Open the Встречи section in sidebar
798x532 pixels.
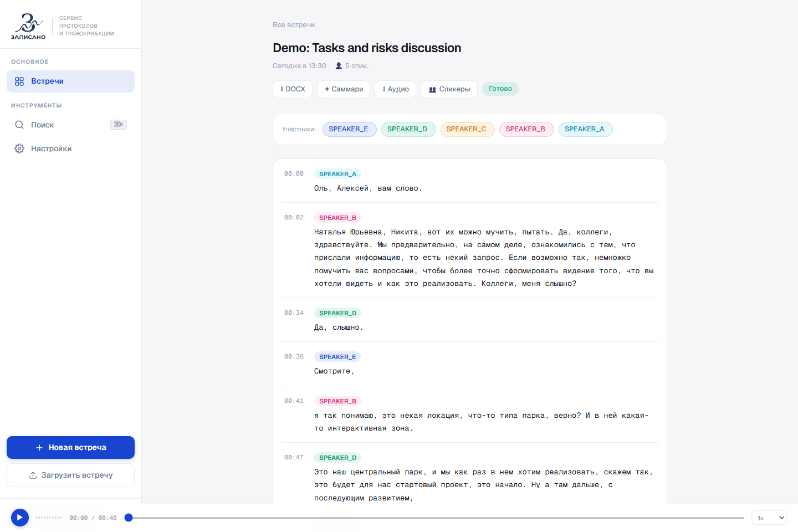pos(70,81)
